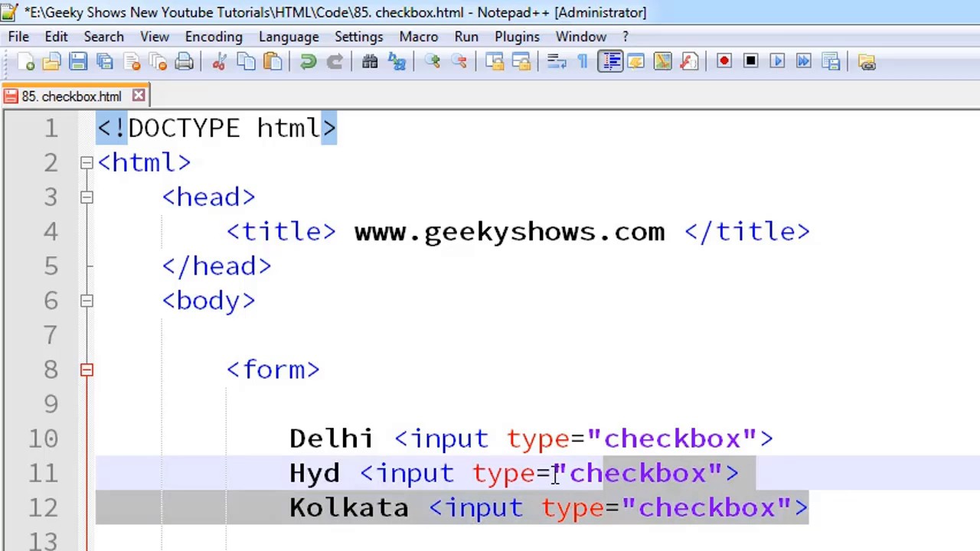Screen dimensions: 980x551
Task: Collapse the form tag fold on line 8
Action: click(87, 370)
